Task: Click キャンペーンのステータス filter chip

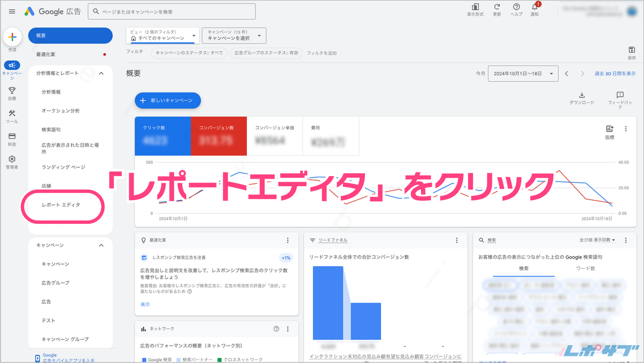Action: (x=189, y=53)
